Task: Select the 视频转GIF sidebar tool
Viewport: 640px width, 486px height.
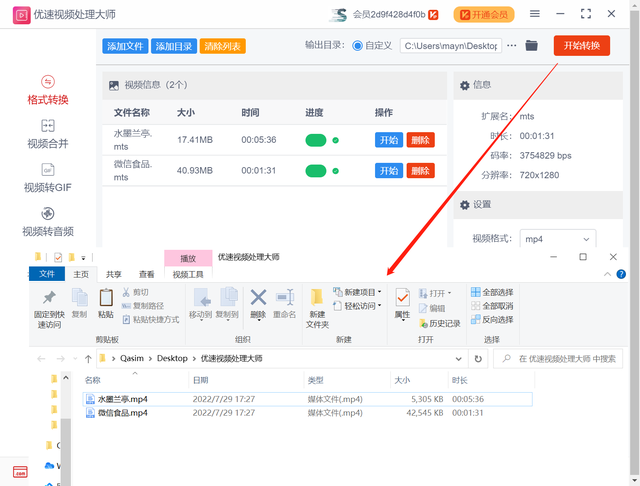Action: pos(48,178)
